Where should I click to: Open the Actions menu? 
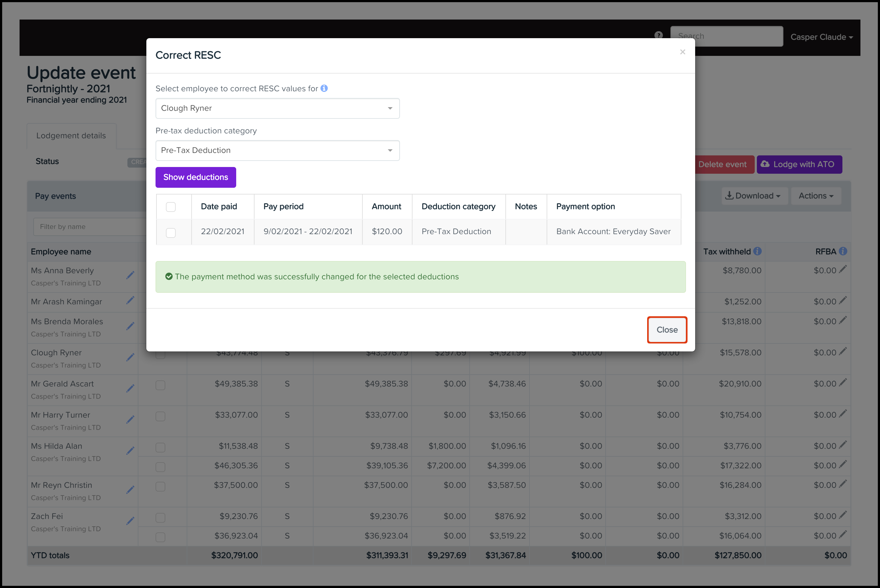coord(816,196)
